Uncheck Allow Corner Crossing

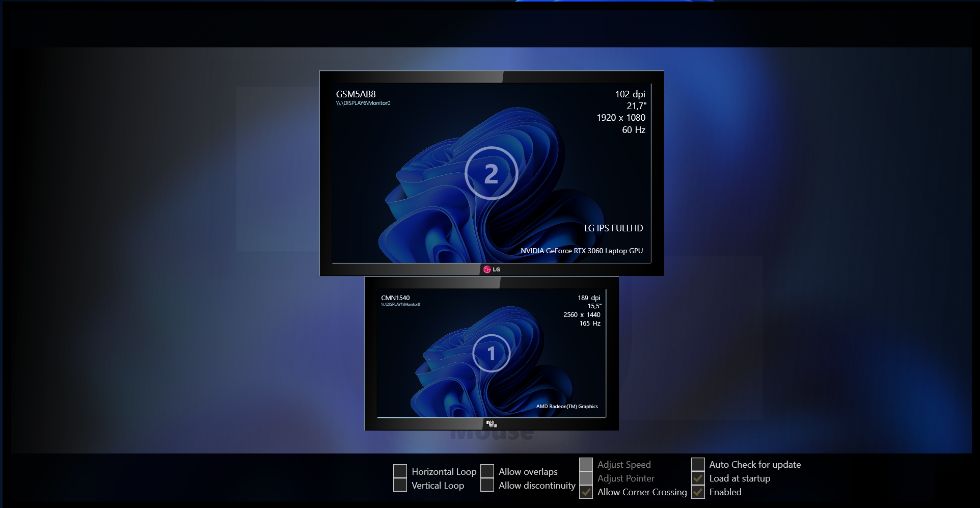point(586,492)
